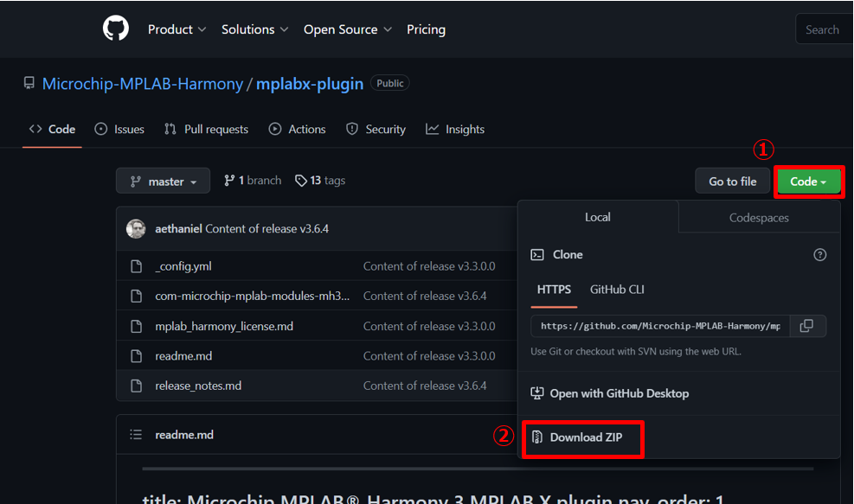Image resolution: width=854 pixels, height=504 pixels.
Task: Open the _config.yml file
Action: [x=183, y=266]
